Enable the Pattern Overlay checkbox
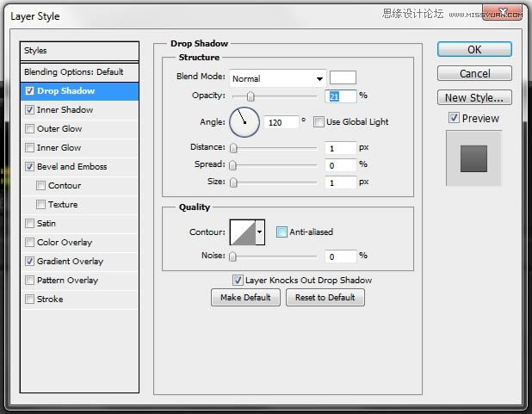This screenshot has height=414, width=532. [29, 281]
